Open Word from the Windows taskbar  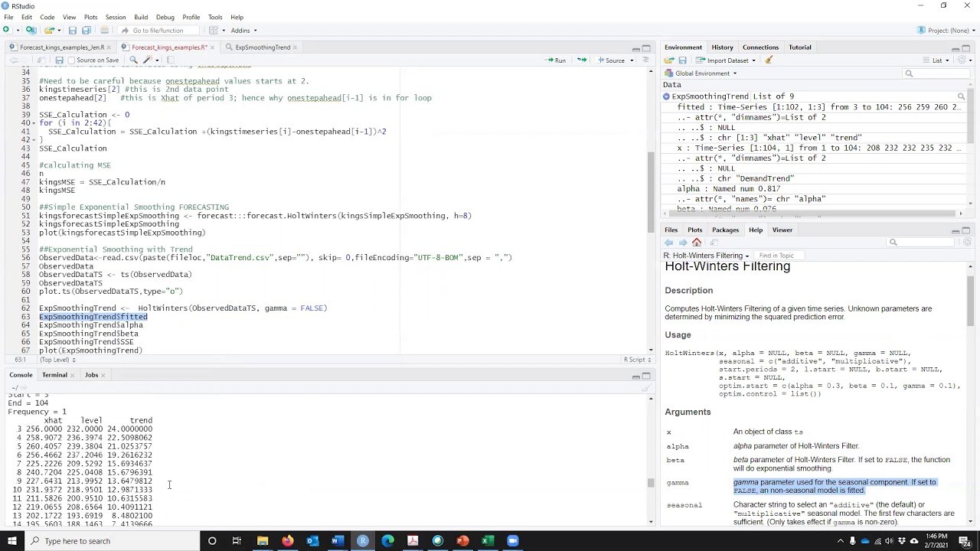(x=337, y=541)
